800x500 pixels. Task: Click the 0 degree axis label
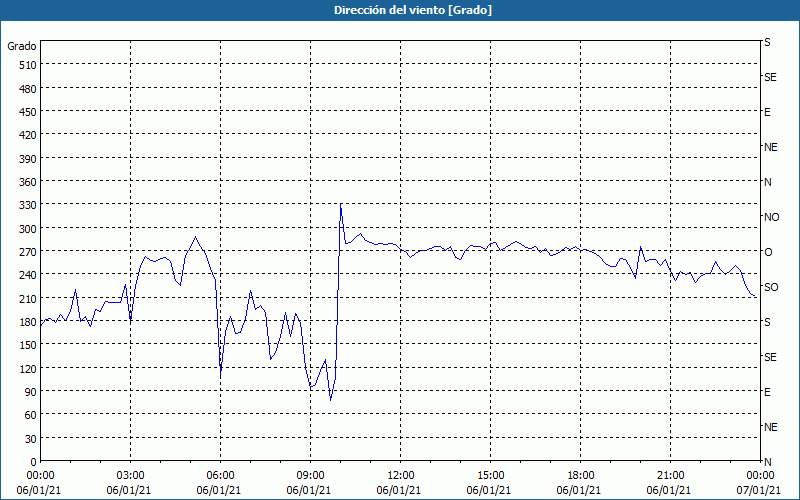(34, 462)
